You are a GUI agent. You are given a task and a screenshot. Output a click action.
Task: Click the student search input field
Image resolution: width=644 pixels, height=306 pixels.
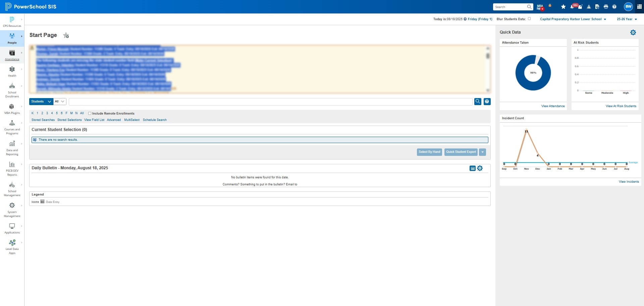tap(271, 101)
